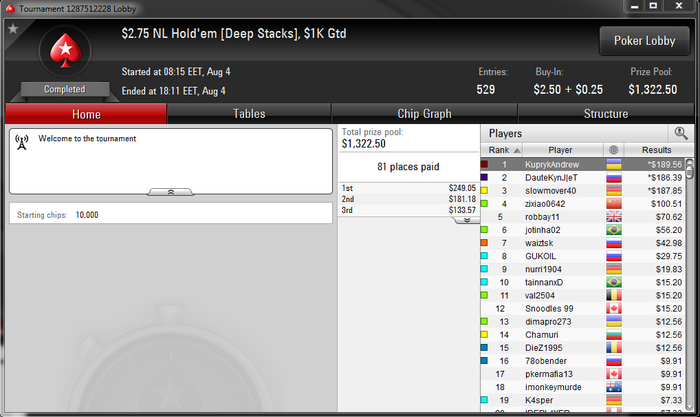Click the small spade icon in title bar
This screenshot has width=700, height=417.
point(10,8)
